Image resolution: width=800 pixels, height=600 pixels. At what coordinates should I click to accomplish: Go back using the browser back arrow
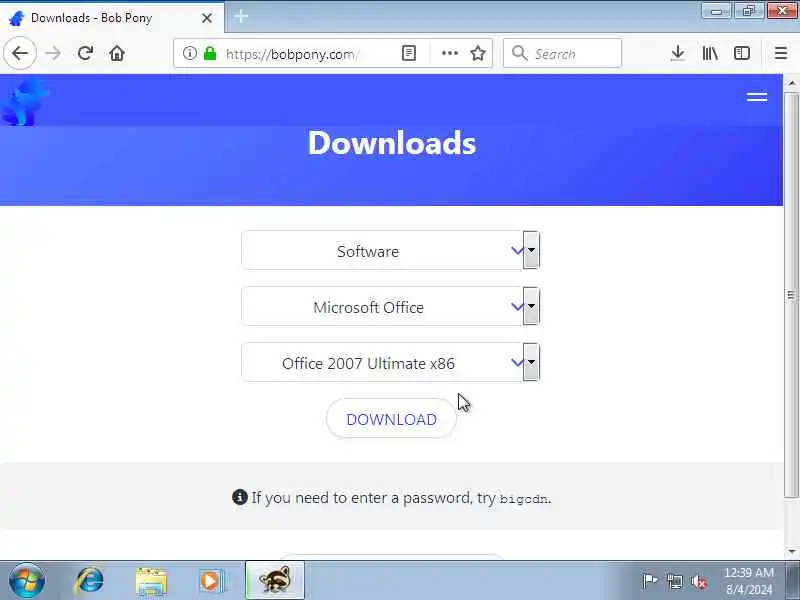click(20, 53)
